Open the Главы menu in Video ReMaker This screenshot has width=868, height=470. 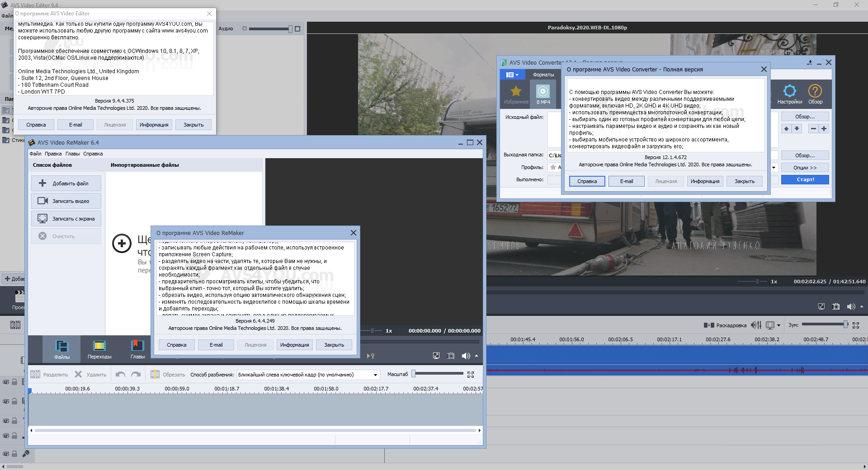coord(72,154)
